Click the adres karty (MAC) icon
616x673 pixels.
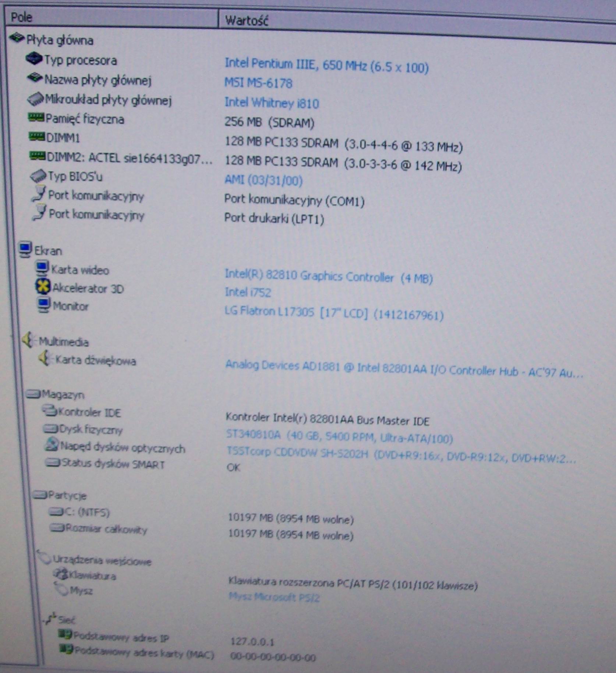tap(67, 649)
